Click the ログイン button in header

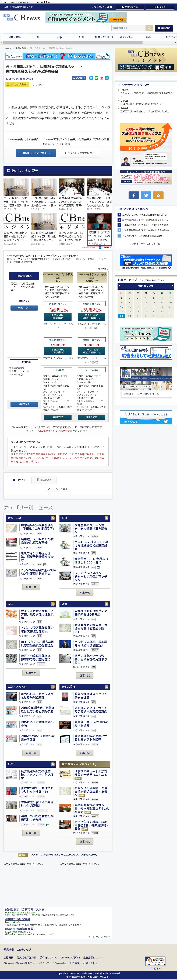(x=160, y=7)
